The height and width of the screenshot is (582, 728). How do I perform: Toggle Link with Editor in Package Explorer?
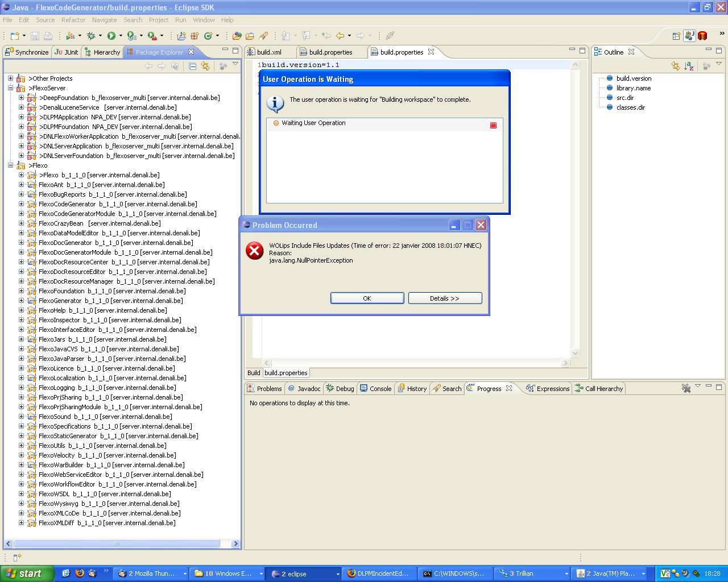[x=205, y=66]
